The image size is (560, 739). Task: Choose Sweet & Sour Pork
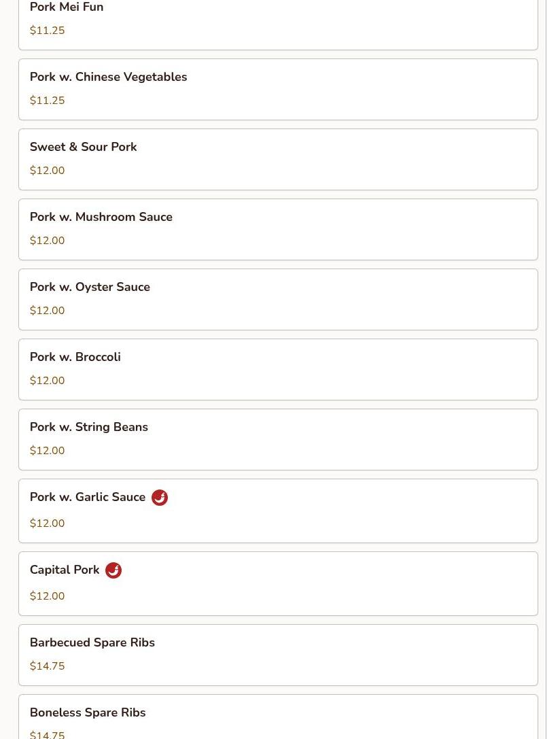pos(278,159)
